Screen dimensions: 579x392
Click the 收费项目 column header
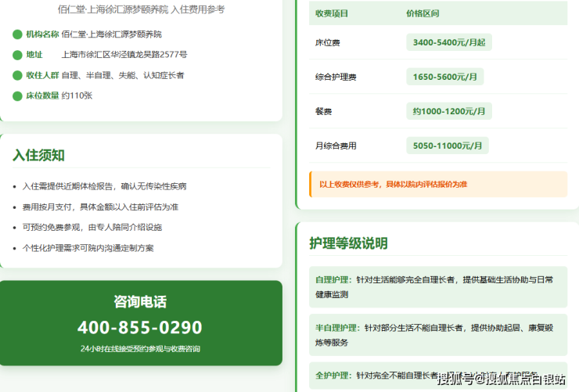(332, 13)
